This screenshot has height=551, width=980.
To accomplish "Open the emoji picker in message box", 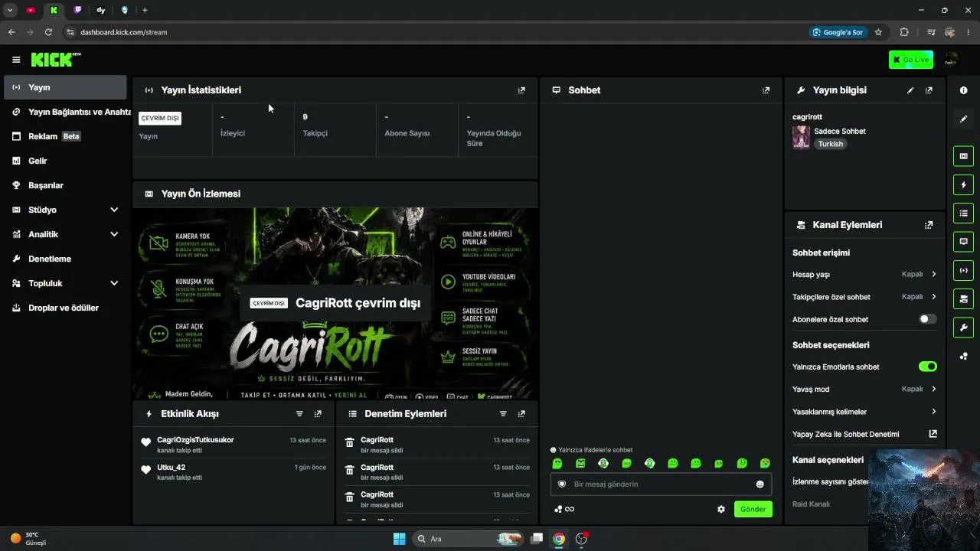I will click(759, 484).
